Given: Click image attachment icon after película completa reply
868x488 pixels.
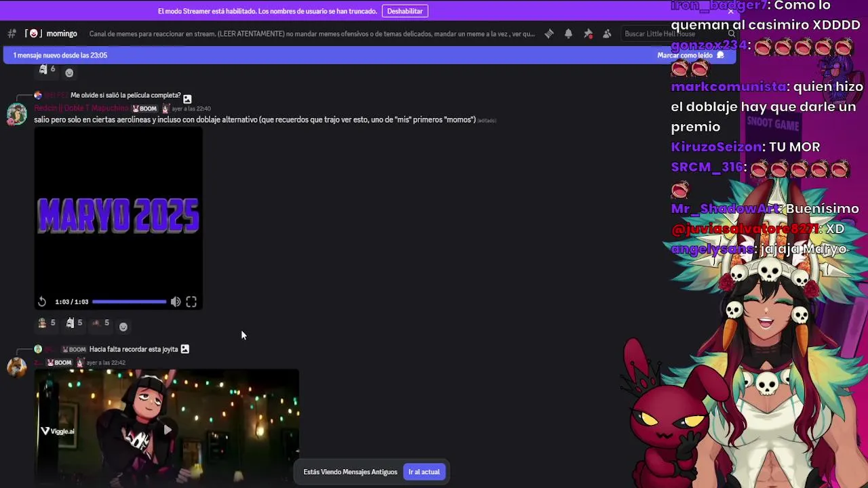Looking at the screenshot, I should point(187,99).
